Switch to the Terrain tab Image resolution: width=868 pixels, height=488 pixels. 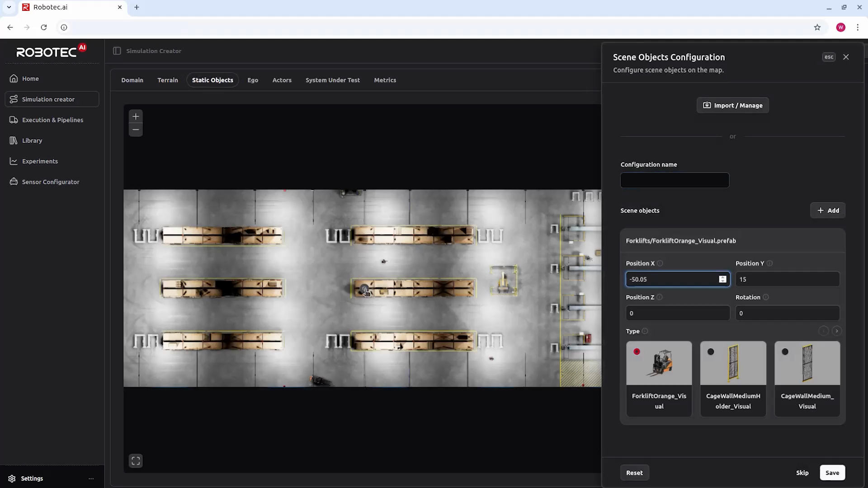[x=168, y=80]
